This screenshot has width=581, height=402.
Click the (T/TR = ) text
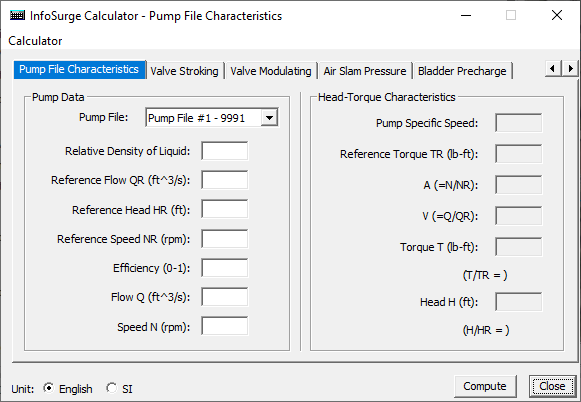[x=485, y=275]
